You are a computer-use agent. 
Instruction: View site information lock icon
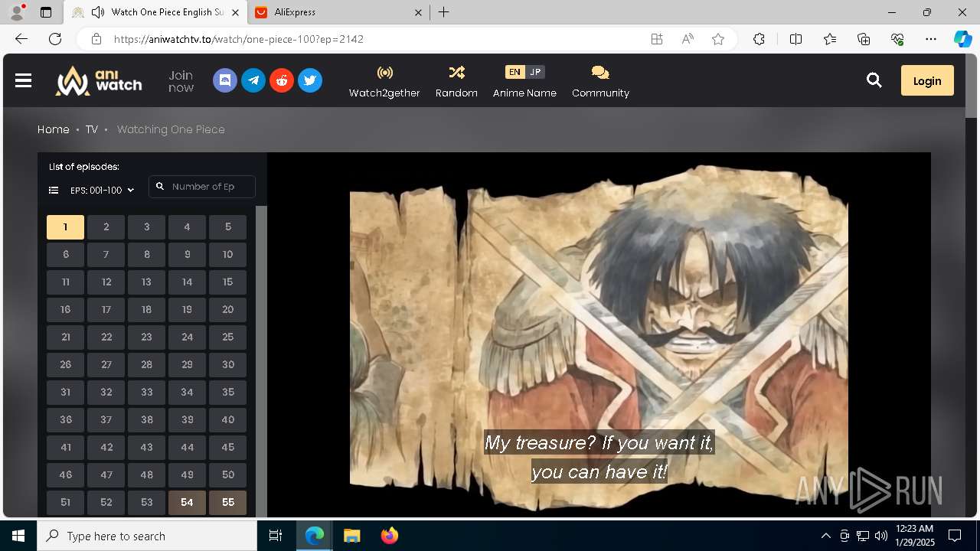96,39
